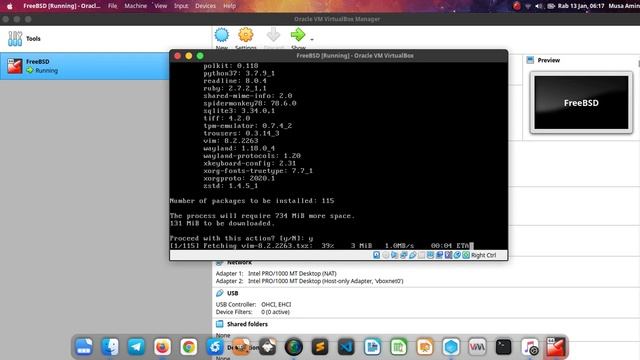Open the File menu
Image resolution: width=640 pixels, height=360 pixels.
(x=113, y=6)
